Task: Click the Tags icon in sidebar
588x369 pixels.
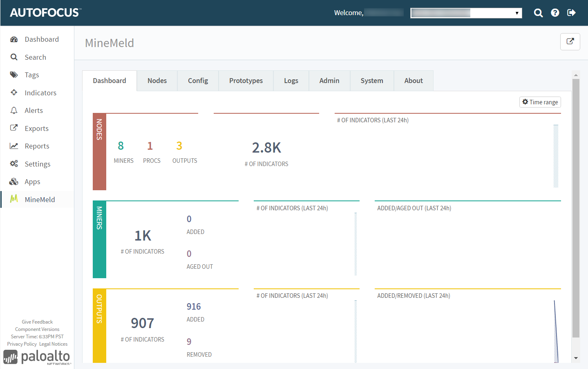Action: coord(14,75)
